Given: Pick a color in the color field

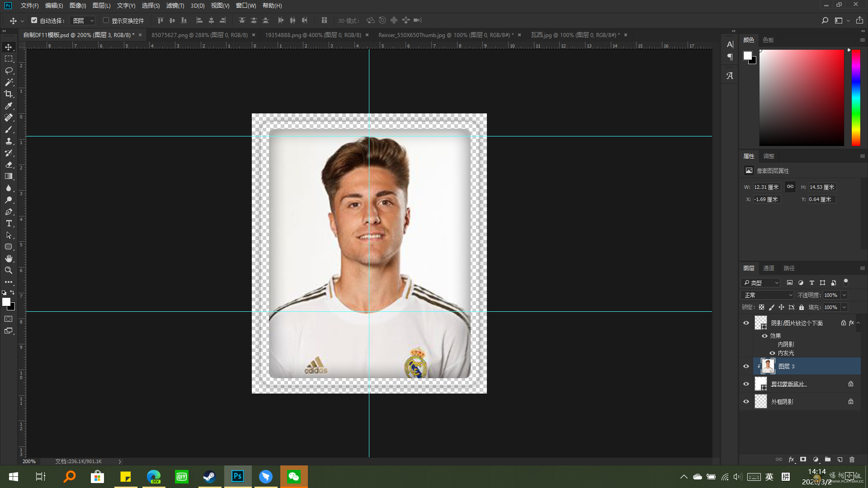Looking at the screenshot, I should 801,98.
